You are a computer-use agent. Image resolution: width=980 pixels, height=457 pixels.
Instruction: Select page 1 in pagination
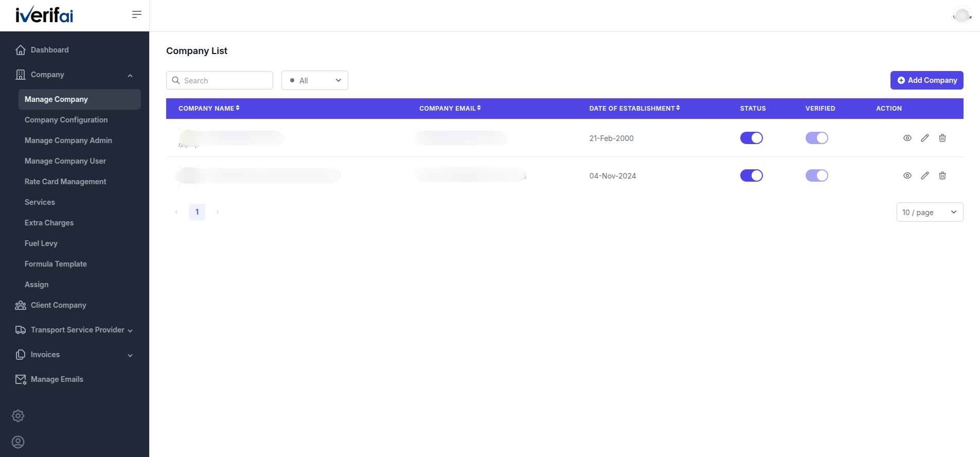tap(197, 212)
